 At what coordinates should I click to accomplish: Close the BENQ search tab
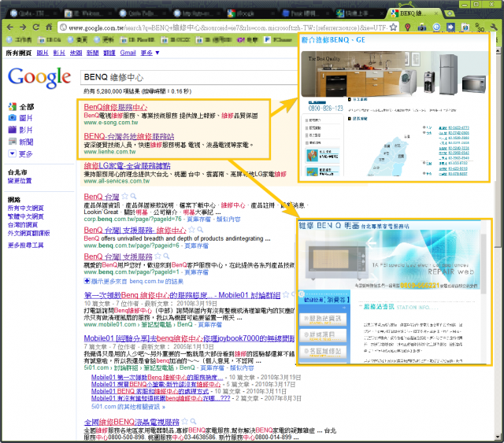point(435,13)
